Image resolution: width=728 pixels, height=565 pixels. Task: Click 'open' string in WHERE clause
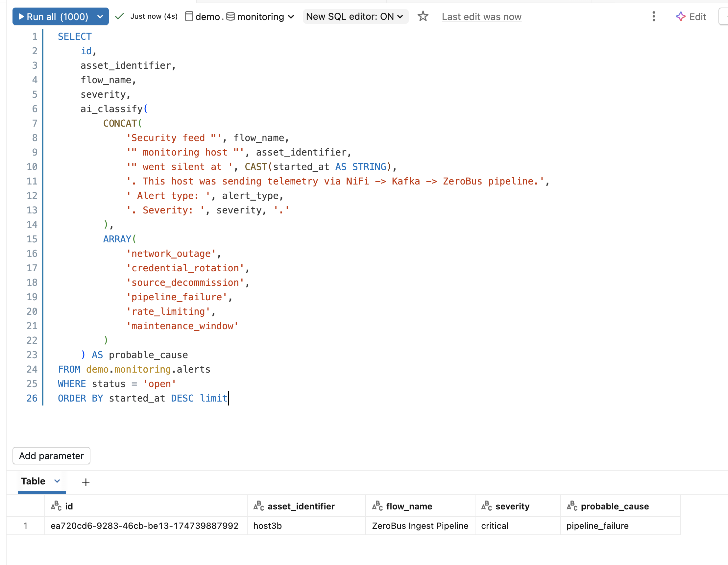(x=160, y=384)
